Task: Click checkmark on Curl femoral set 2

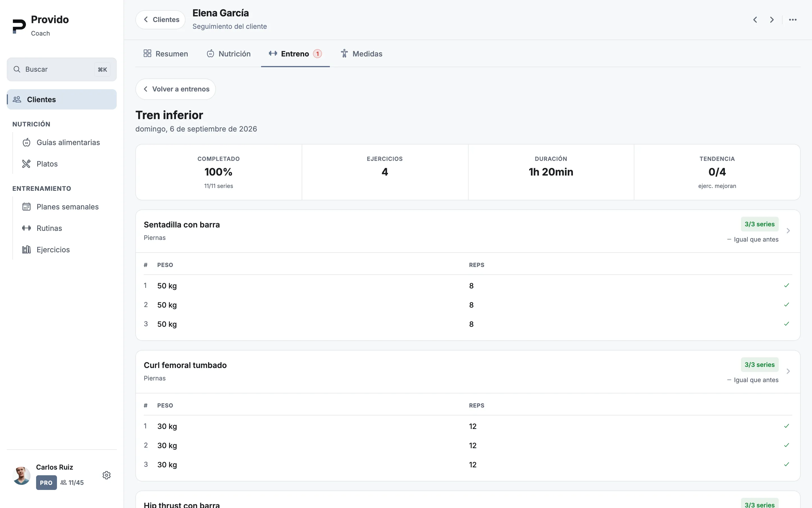Action: 787,445
